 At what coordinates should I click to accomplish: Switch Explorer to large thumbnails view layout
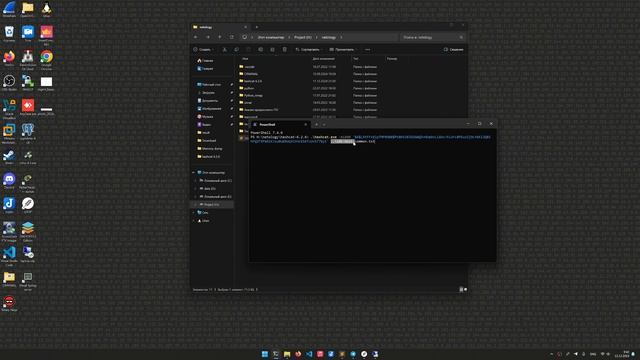465,289
